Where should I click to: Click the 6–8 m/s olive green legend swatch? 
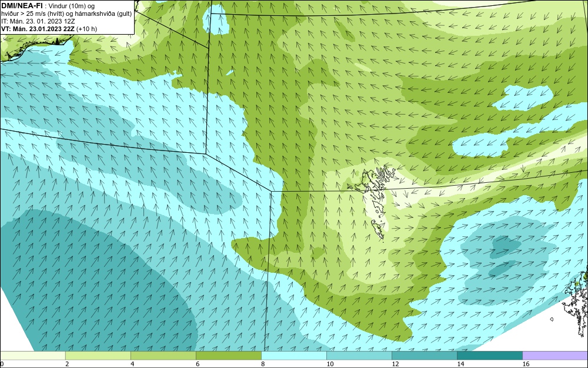point(228,355)
